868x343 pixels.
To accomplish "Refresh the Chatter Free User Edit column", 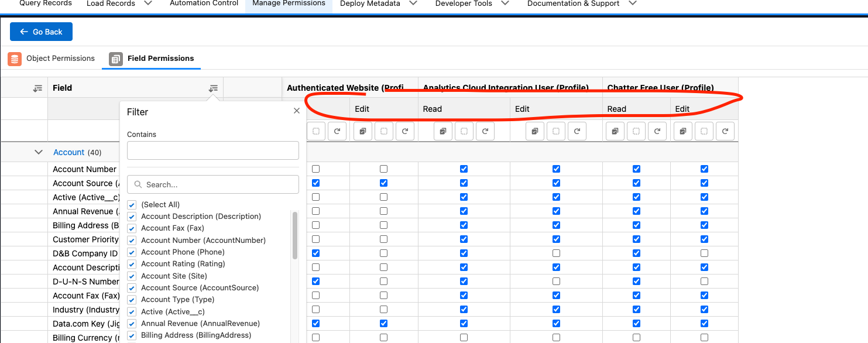I will point(725,131).
